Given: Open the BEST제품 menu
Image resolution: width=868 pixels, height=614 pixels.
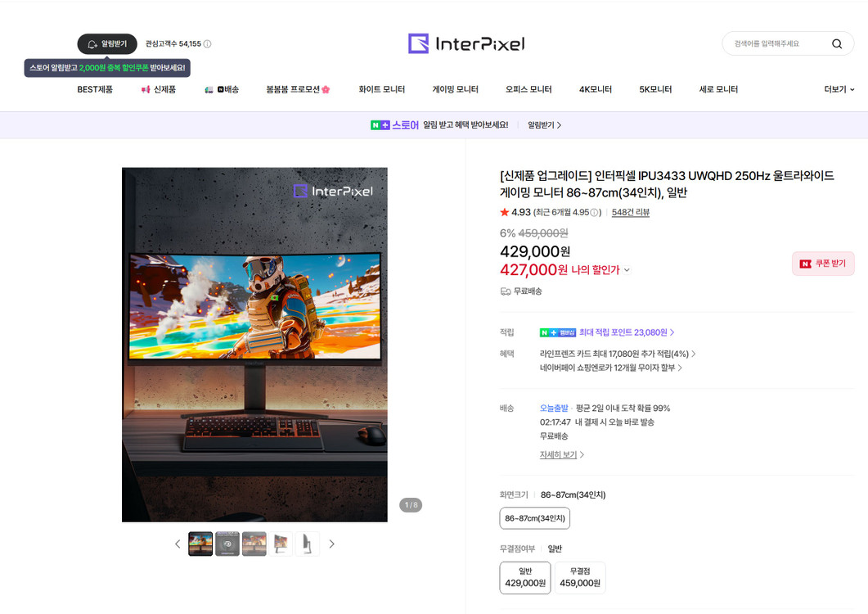Looking at the screenshot, I should pos(96,89).
